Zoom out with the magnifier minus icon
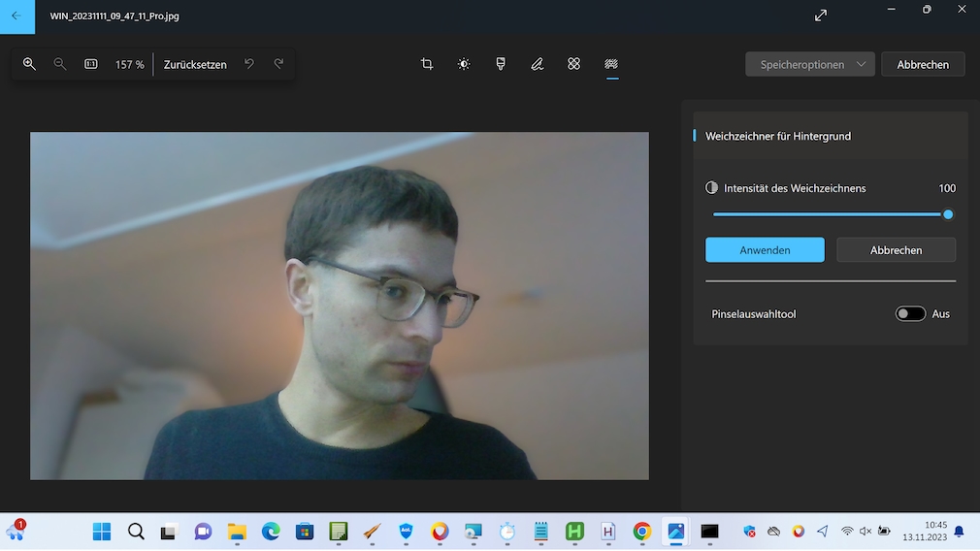This screenshot has height=551, width=980. click(x=60, y=64)
